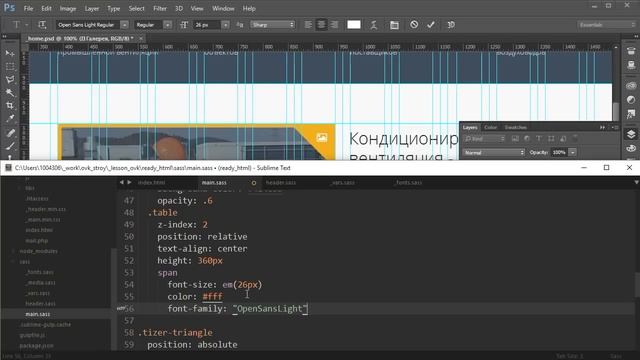Click the font size input field
The width and height of the screenshot is (640, 360).
tap(207, 25)
